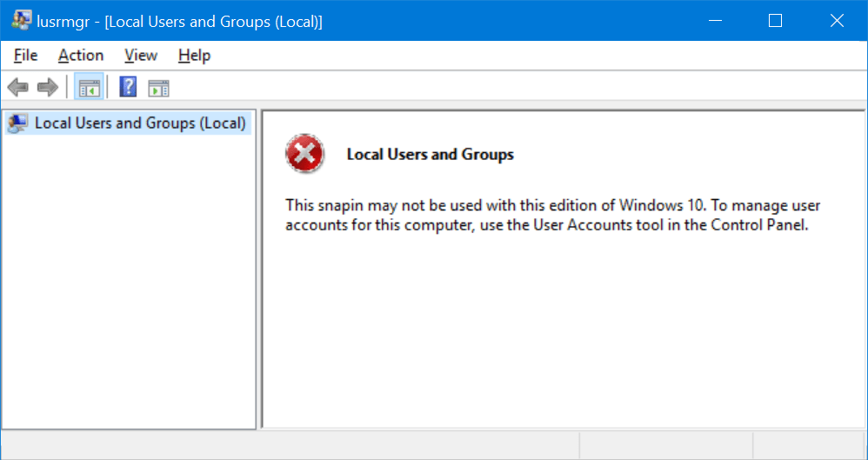This screenshot has width=868, height=460.
Task: Click the lusrmgr title bar app icon
Action: pos(21,21)
